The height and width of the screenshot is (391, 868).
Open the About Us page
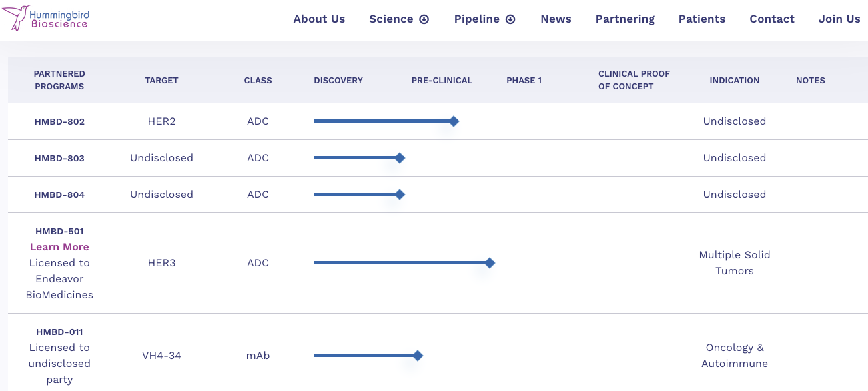coord(319,19)
